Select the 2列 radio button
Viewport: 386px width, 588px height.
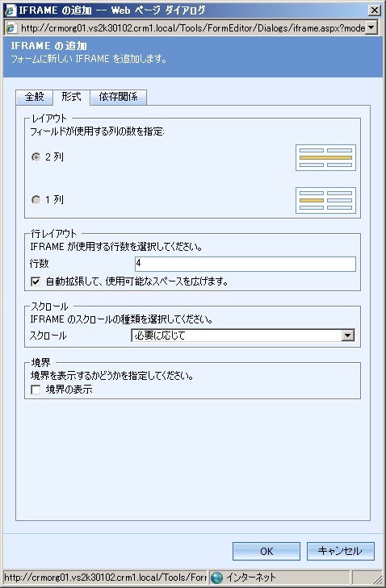36,157
